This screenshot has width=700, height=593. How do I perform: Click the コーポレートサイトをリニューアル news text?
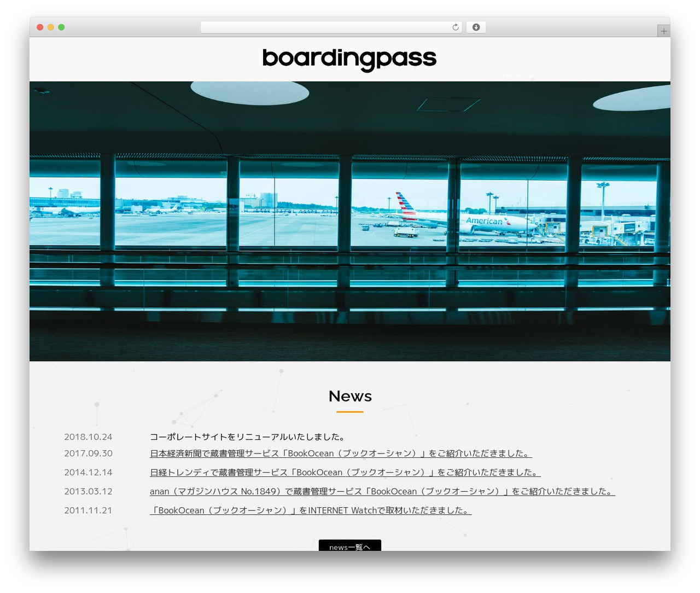point(248,437)
